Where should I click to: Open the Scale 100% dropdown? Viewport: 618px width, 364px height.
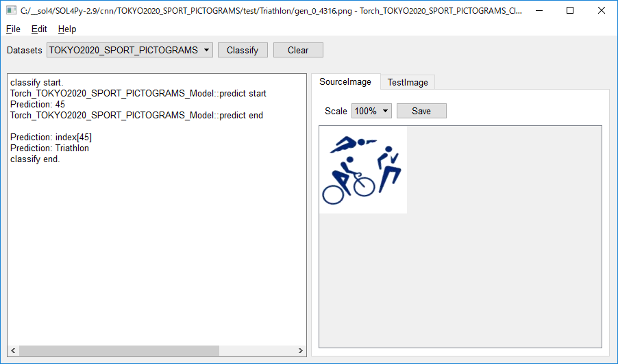371,111
